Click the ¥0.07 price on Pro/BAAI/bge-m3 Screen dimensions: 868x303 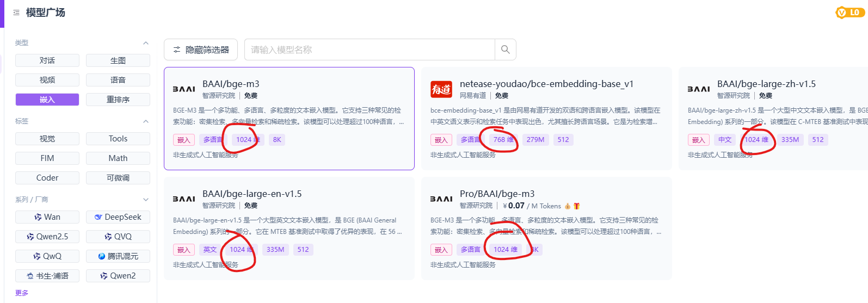pos(514,206)
